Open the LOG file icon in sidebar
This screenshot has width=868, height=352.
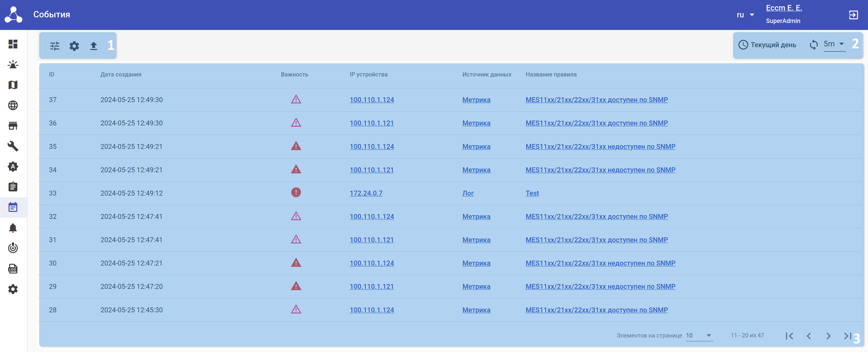click(x=13, y=269)
